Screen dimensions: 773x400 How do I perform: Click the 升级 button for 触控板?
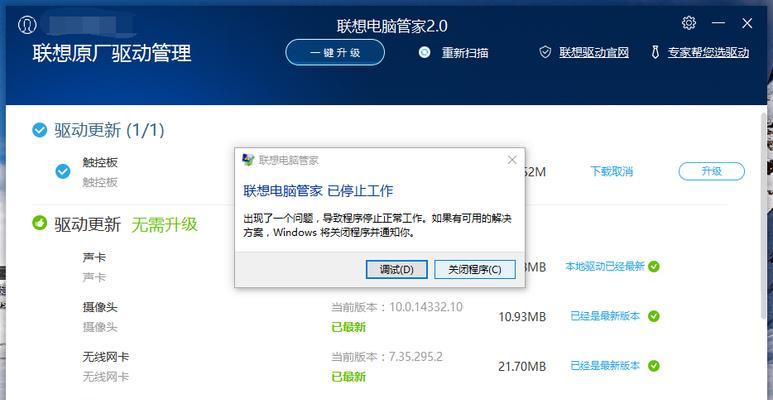pos(711,171)
